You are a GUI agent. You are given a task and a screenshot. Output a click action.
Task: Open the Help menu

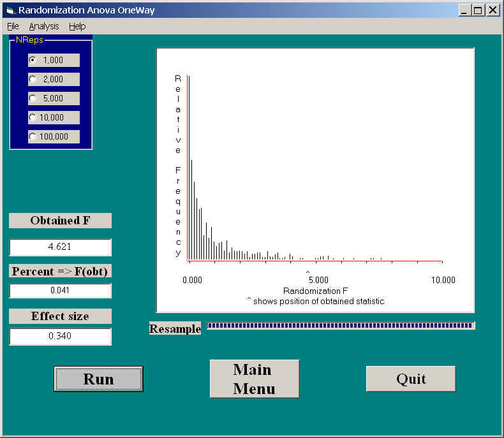pyautogui.click(x=77, y=26)
